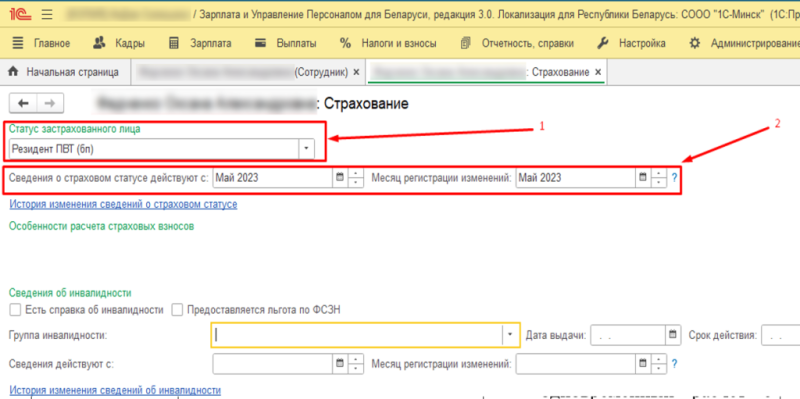
Task: Click the Срок действия date field
Action: click(x=781, y=335)
